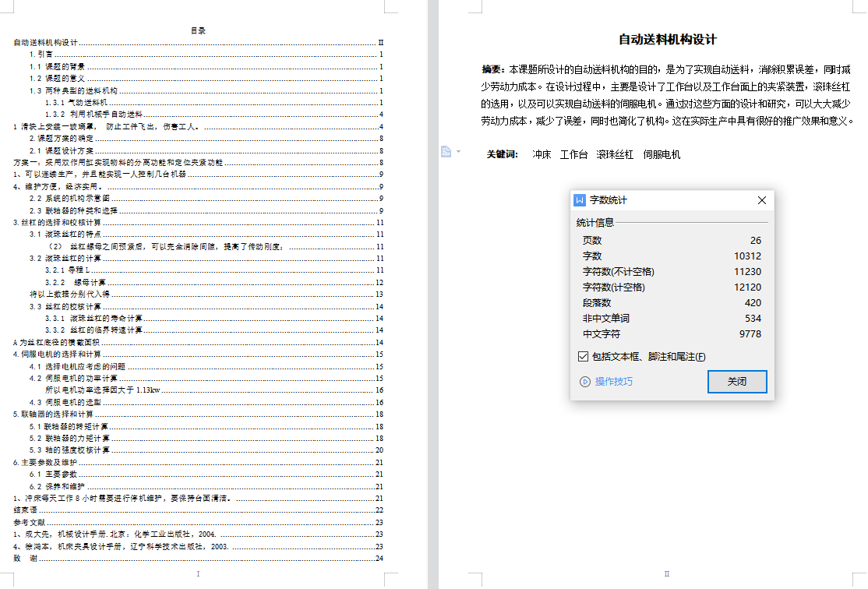Click the 字数统计 dialog title text

pyautogui.click(x=608, y=200)
